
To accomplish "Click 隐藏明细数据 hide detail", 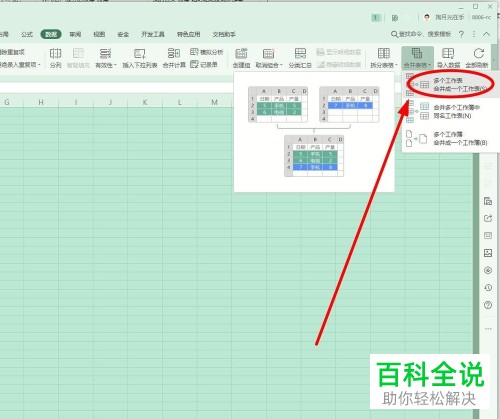I will point(339,64).
